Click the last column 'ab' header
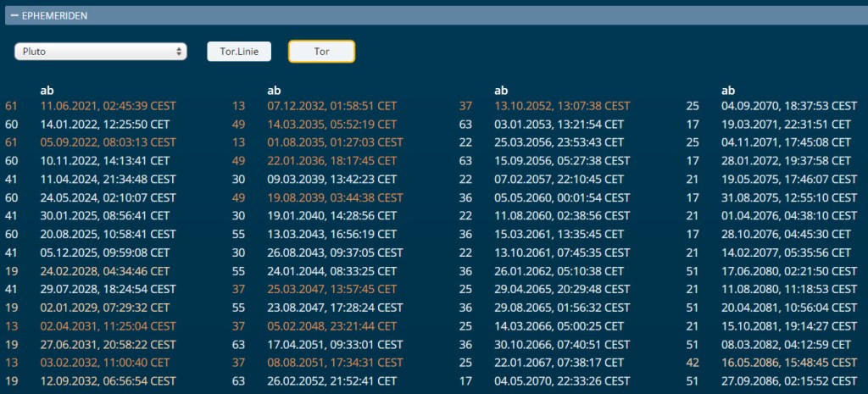 pos(728,90)
